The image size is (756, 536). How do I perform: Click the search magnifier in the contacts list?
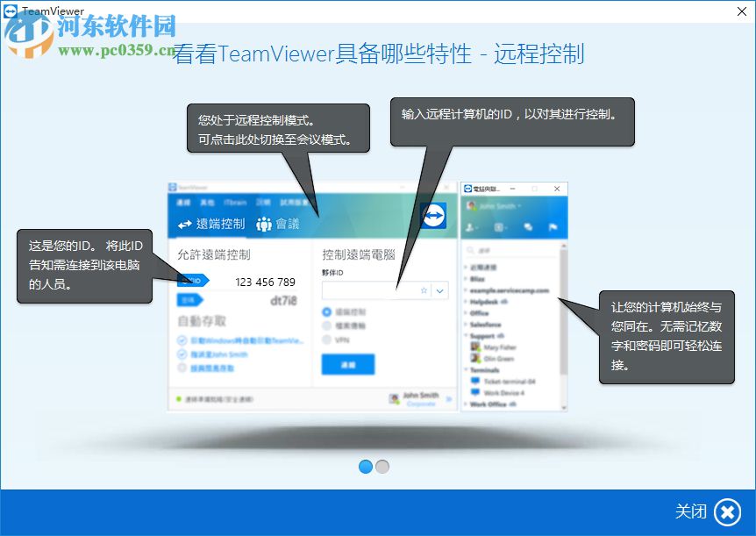tap(470, 249)
